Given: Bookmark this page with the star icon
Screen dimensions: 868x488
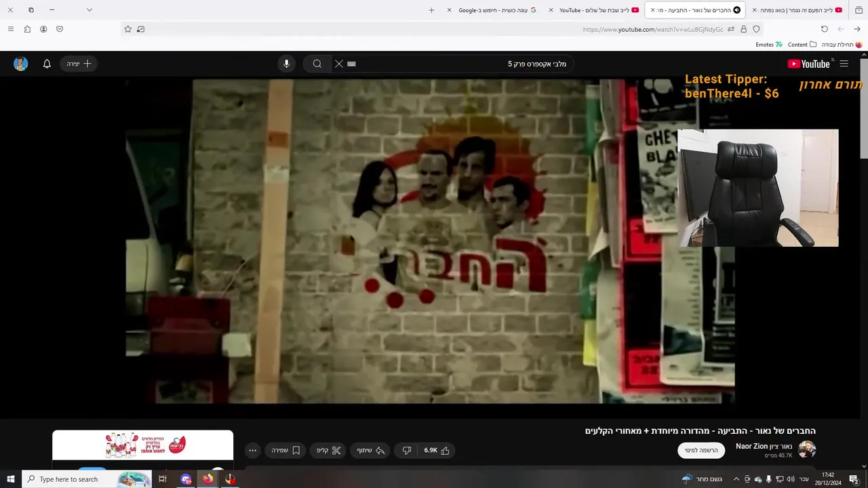Looking at the screenshot, I should tap(127, 29).
